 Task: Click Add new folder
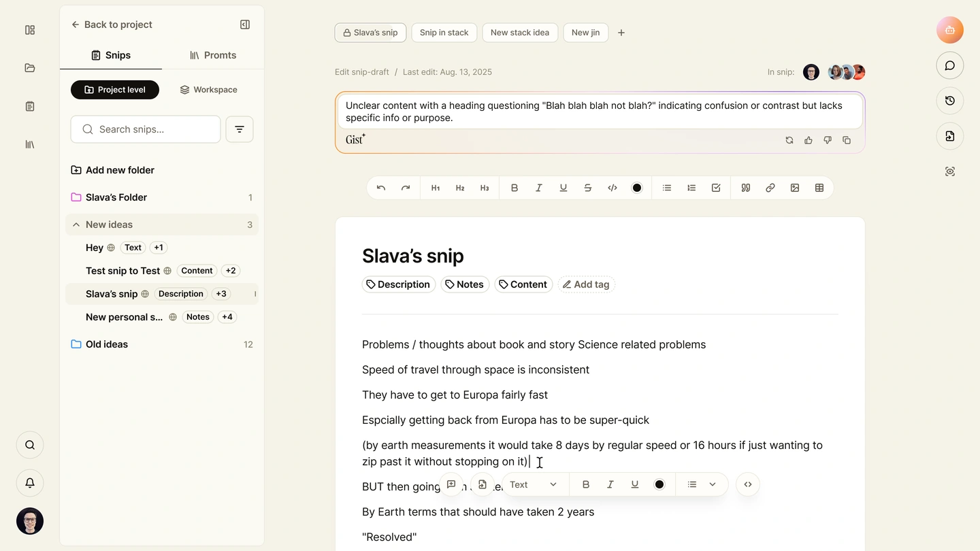(113, 170)
